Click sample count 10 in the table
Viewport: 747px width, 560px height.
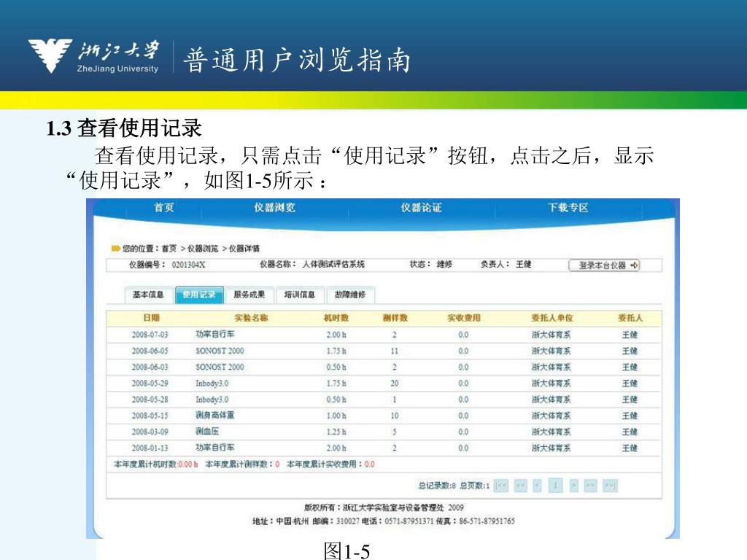(x=395, y=416)
